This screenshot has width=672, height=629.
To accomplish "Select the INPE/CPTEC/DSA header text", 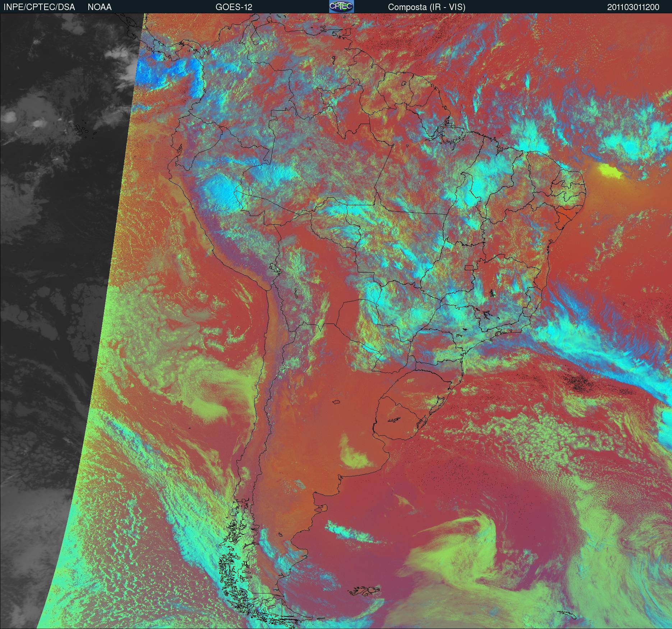I will point(39,7).
